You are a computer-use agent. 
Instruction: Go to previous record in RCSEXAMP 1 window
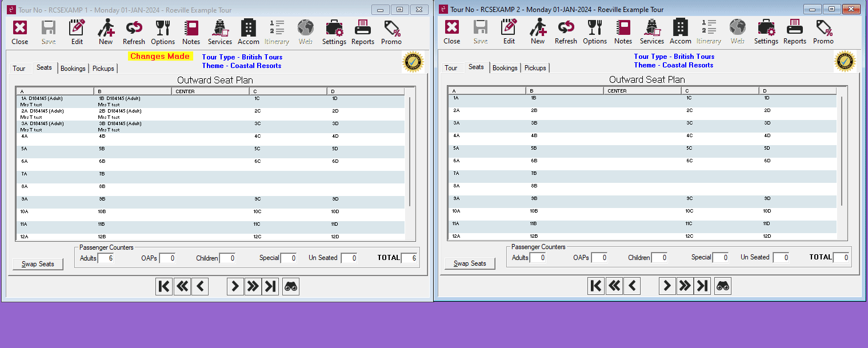point(200,287)
